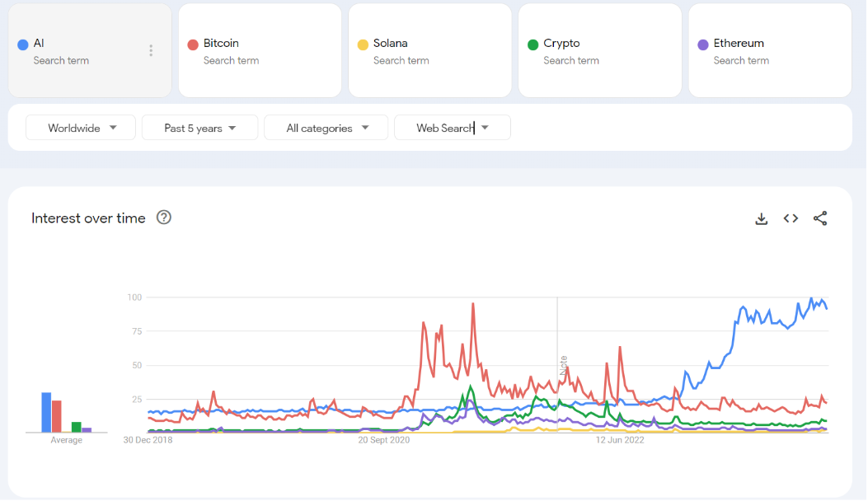Open help for Interest over time
This screenshot has width=868, height=501.
[x=163, y=217]
